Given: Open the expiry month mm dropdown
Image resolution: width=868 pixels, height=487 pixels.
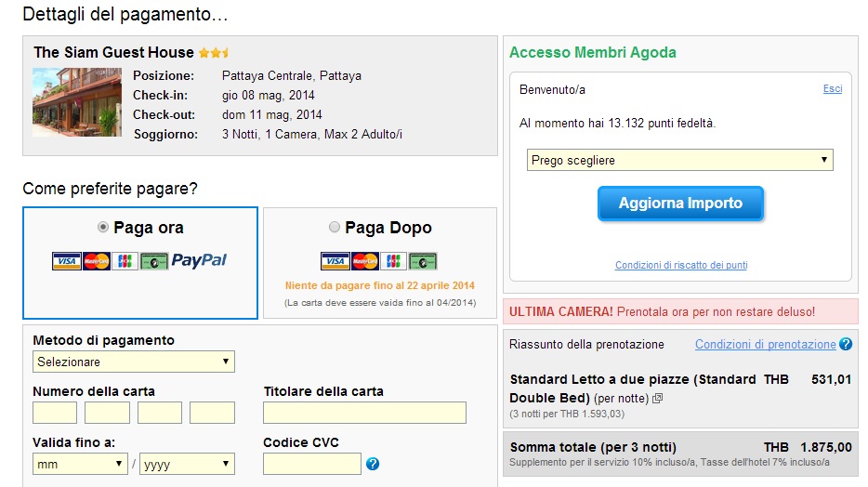Looking at the screenshot, I should click(x=80, y=464).
